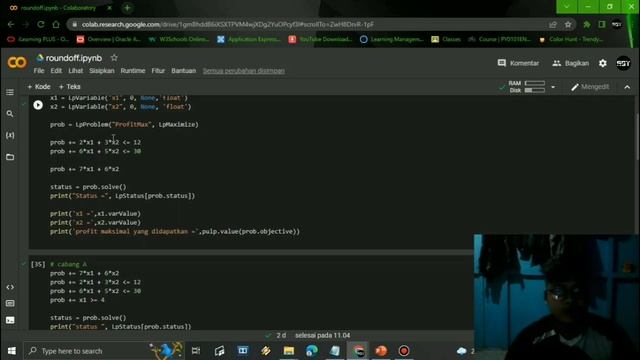
Task: Click the notebook vertical scrollbar
Action: (637, 137)
